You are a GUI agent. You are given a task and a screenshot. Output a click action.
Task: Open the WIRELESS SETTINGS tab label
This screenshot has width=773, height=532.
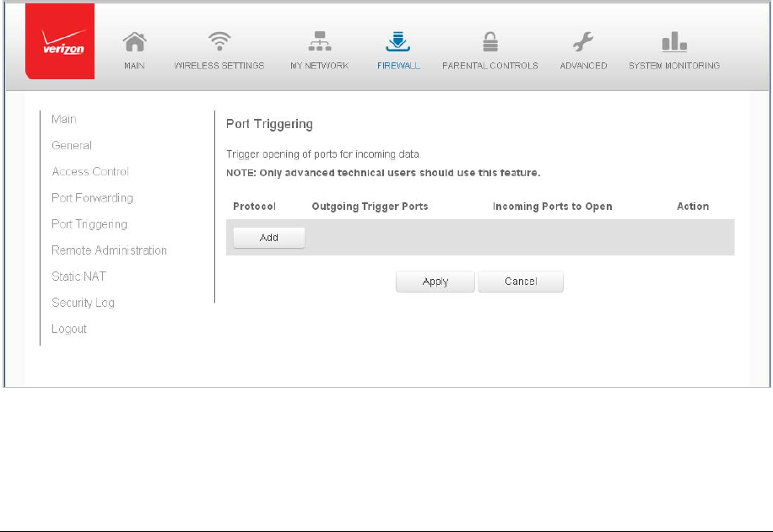coord(219,66)
